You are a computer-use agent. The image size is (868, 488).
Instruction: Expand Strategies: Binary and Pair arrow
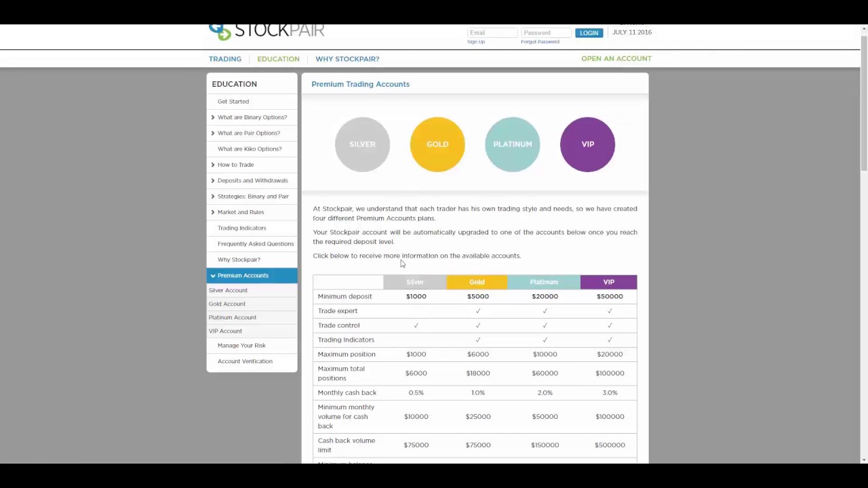tap(213, 196)
